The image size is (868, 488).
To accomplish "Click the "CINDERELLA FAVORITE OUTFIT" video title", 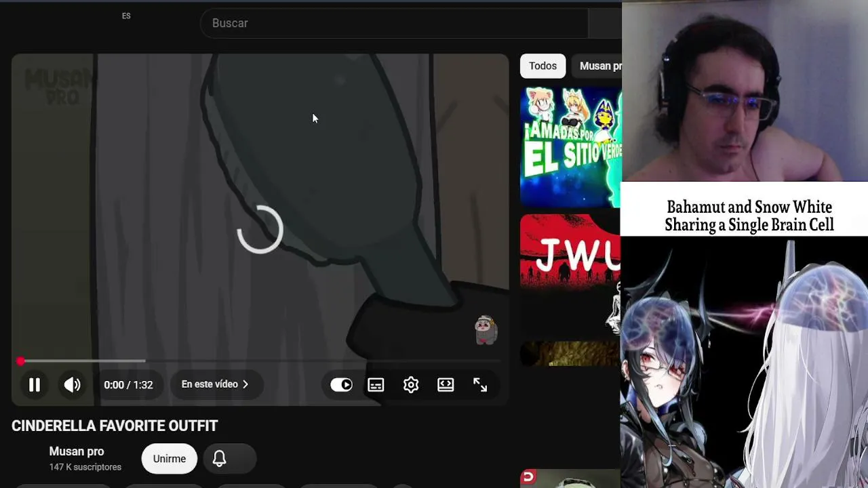I will (x=115, y=426).
